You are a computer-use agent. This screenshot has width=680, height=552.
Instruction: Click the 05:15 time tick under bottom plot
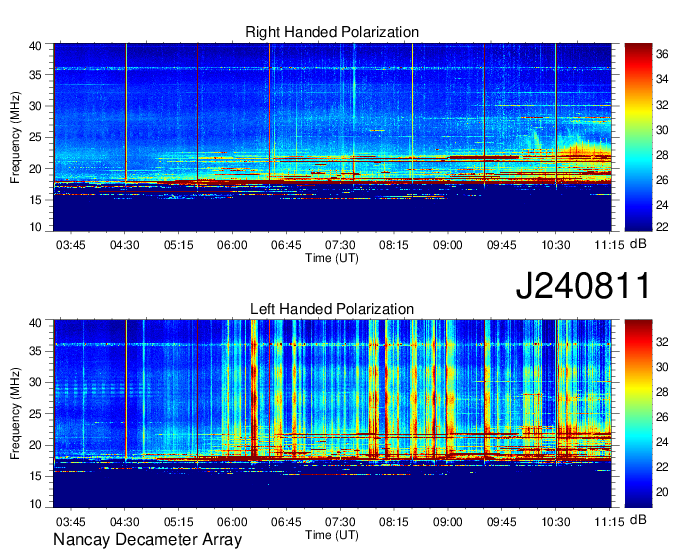click(178, 522)
